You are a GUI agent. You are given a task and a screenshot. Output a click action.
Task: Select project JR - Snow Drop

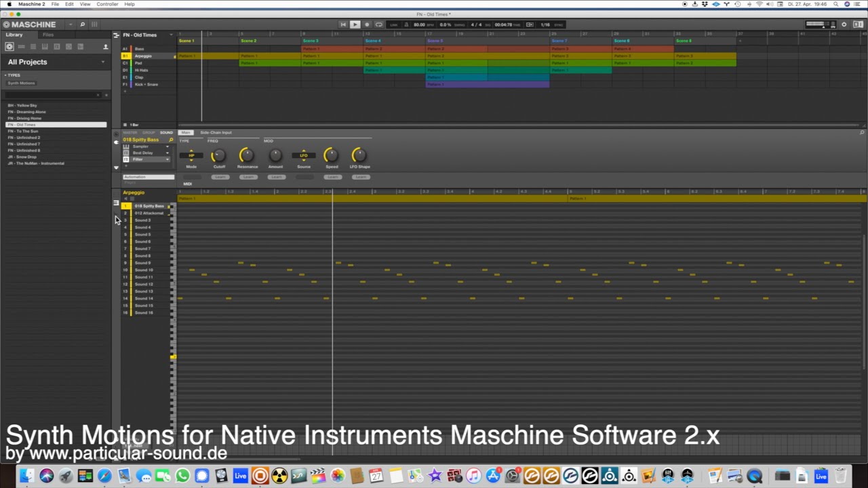tap(22, 157)
